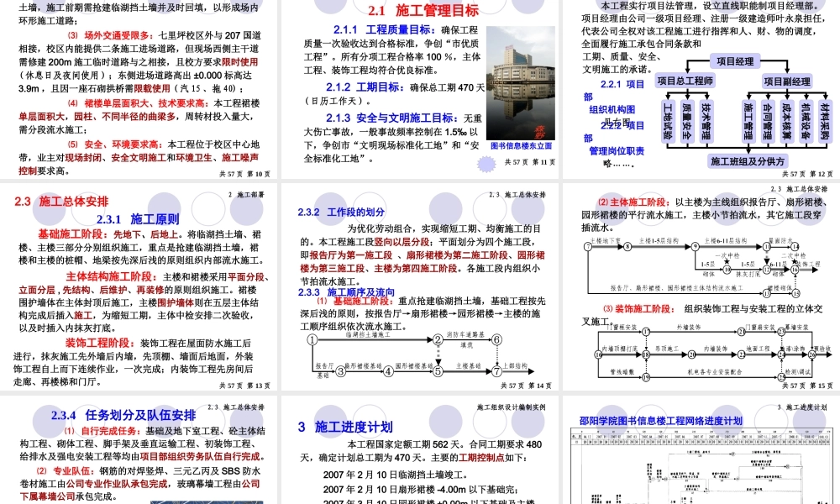Select the slide thumbnail numbered page 10
Image resolution: width=840 pixels, height=504 pixels.
pyautogui.click(x=139, y=89)
